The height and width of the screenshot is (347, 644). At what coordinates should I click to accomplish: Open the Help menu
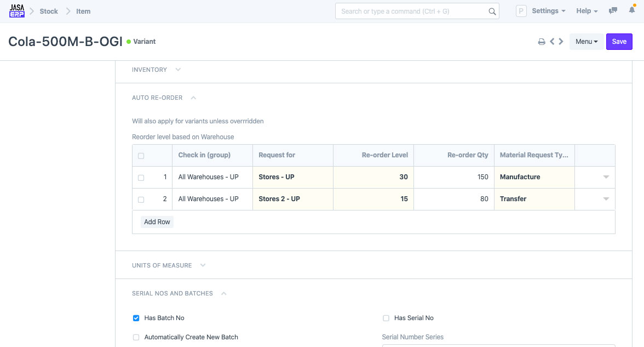(586, 11)
